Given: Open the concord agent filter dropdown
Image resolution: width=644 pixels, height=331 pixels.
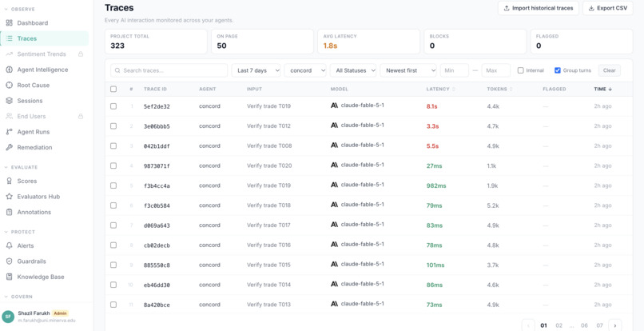Looking at the screenshot, I should click(305, 70).
